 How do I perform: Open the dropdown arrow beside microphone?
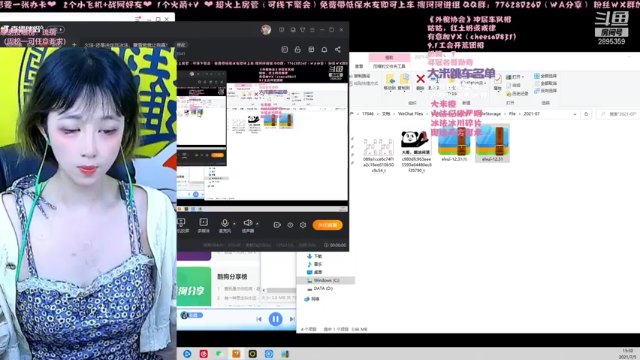point(234,224)
